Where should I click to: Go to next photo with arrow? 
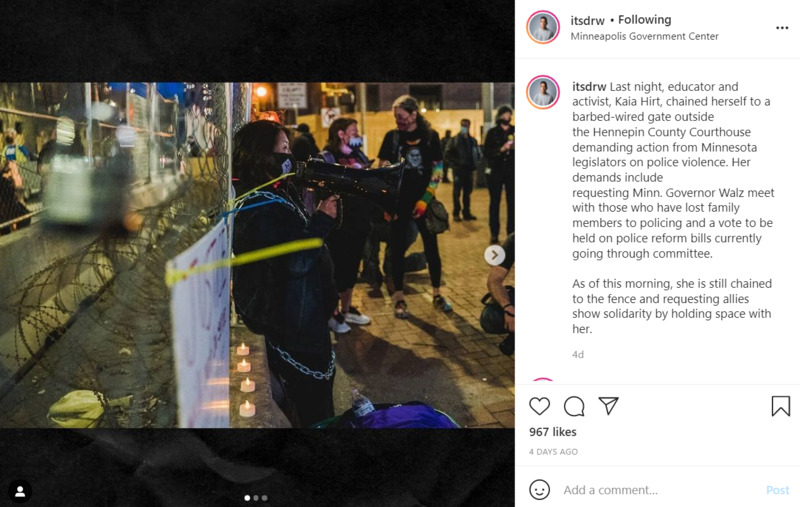pos(494,255)
